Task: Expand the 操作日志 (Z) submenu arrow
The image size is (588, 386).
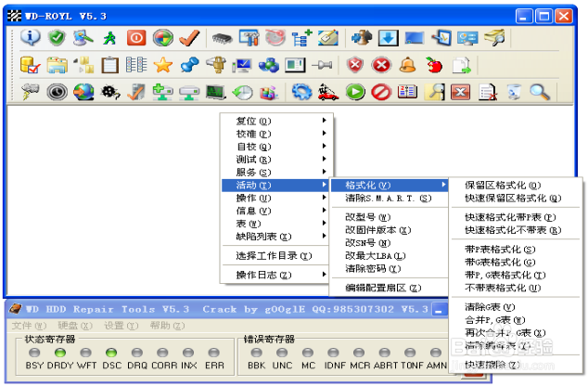Action: click(324, 275)
